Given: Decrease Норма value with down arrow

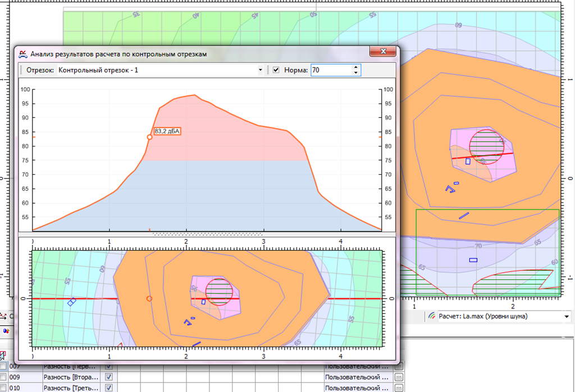Looking at the screenshot, I should point(355,73).
